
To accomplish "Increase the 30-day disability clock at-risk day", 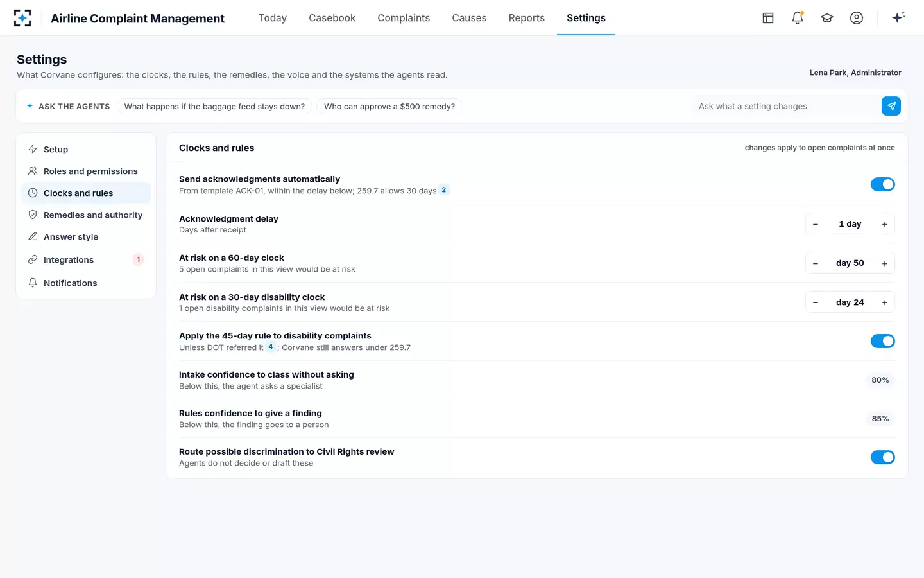I will (x=885, y=302).
